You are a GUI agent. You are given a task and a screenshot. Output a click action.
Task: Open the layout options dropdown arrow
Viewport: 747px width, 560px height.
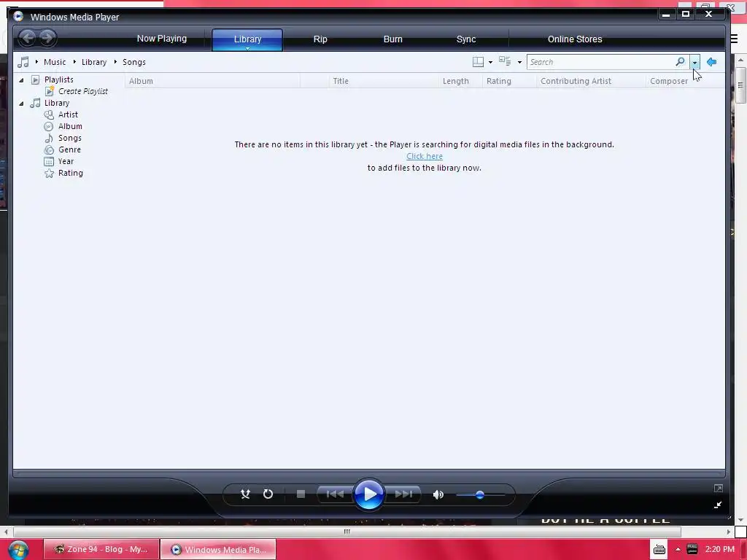(x=490, y=63)
